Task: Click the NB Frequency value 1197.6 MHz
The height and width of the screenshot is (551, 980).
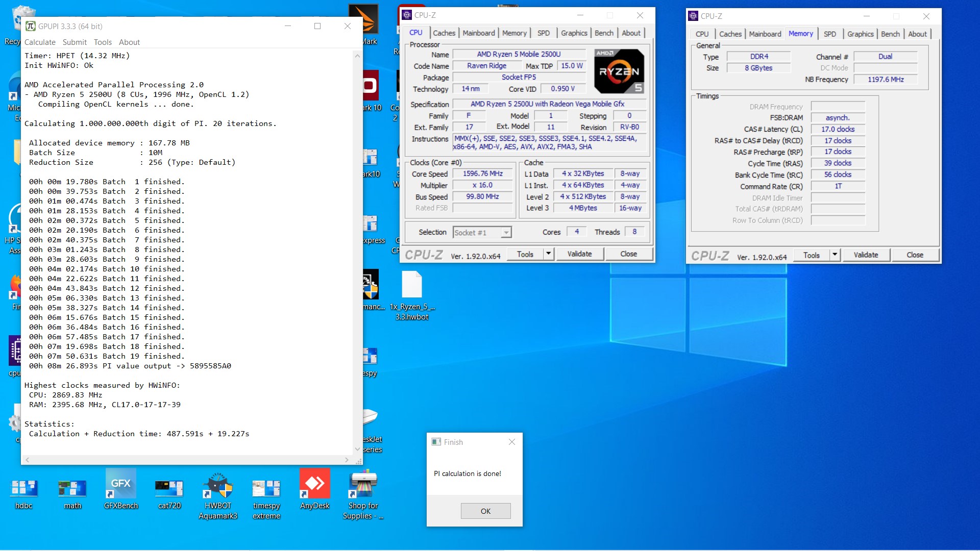Action: coord(886,79)
